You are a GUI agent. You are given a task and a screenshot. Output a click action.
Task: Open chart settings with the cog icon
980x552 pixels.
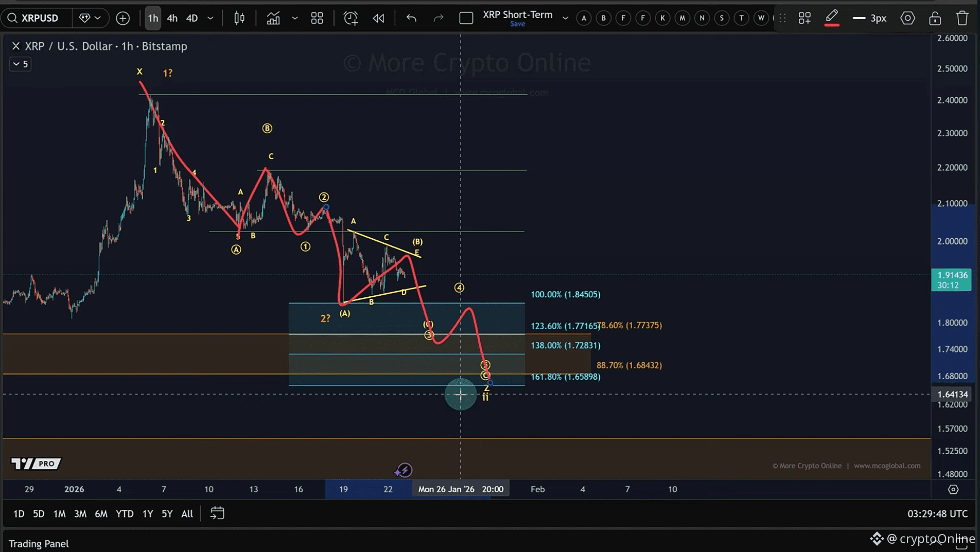click(907, 18)
